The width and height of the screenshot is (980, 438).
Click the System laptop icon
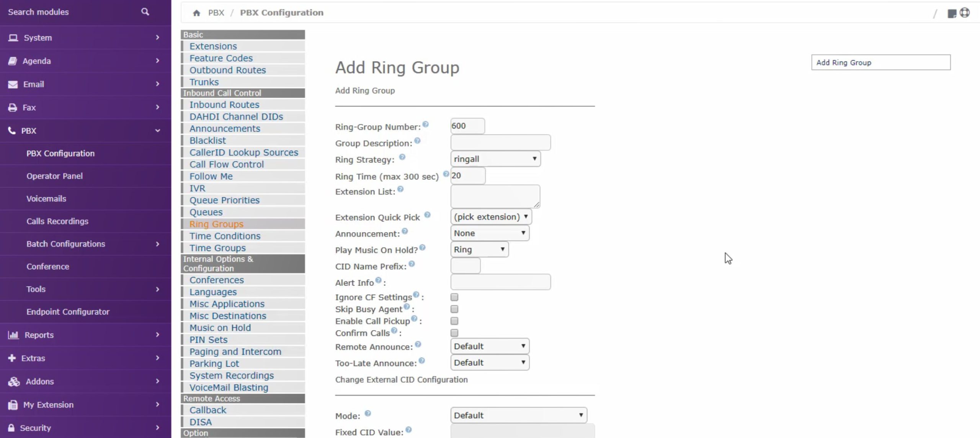tap(13, 38)
